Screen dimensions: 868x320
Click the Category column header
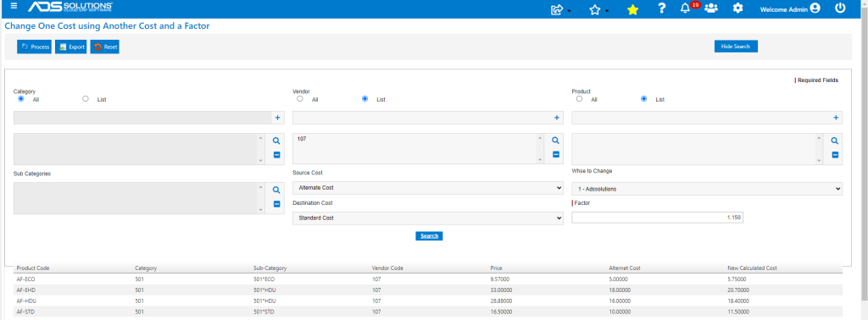click(x=146, y=268)
